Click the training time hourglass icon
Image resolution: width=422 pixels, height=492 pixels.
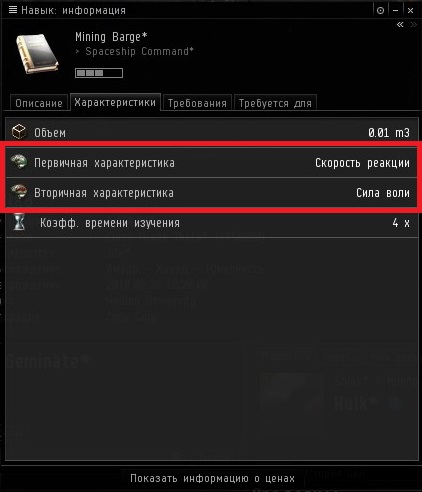(19, 222)
